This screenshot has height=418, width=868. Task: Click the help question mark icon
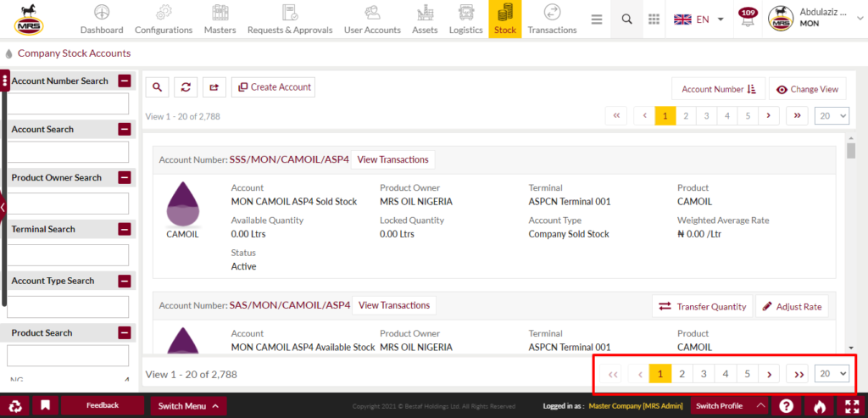tap(786, 406)
